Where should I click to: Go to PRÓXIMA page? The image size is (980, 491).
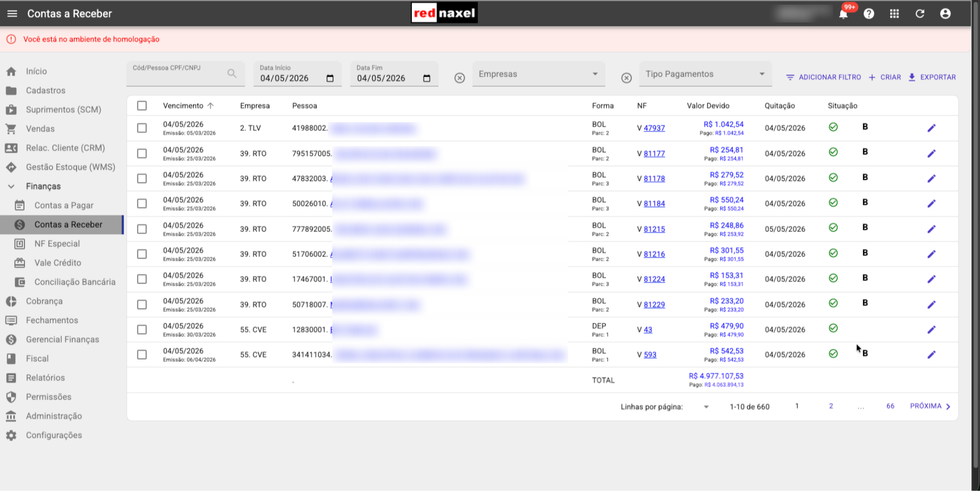930,406
